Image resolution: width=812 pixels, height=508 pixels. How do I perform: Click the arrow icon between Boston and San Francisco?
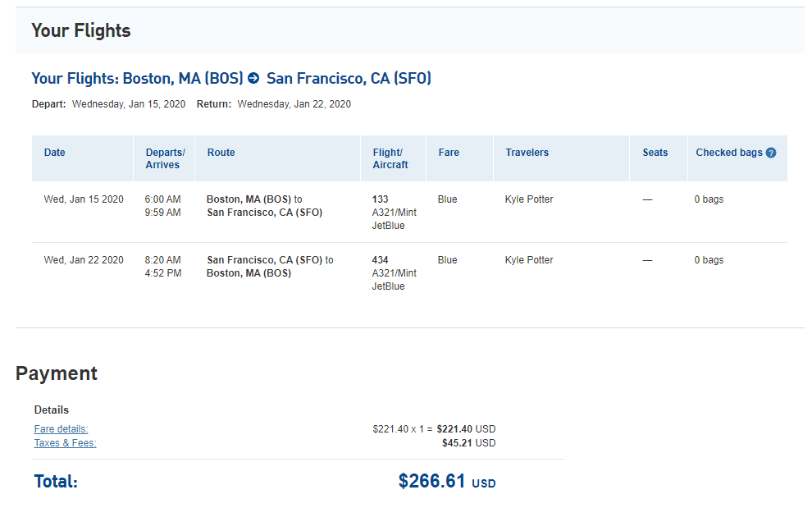[x=253, y=79]
